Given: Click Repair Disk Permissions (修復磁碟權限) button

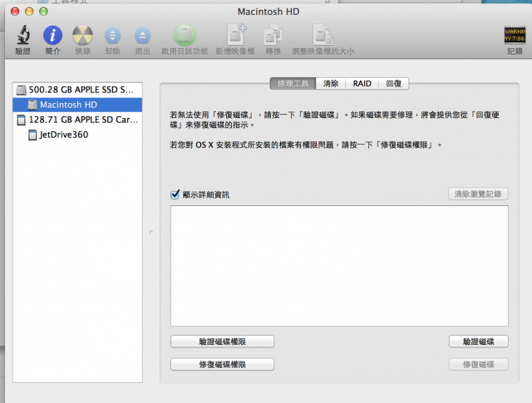Looking at the screenshot, I should coord(222,364).
